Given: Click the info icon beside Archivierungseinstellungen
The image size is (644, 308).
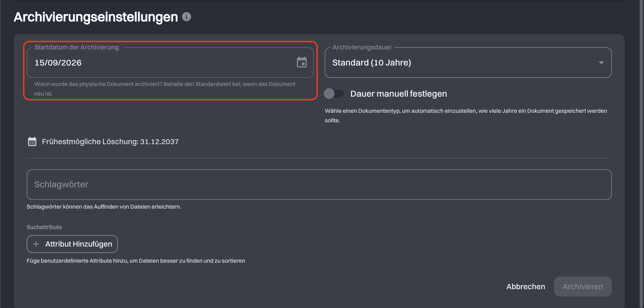Looking at the screenshot, I should 186,17.
